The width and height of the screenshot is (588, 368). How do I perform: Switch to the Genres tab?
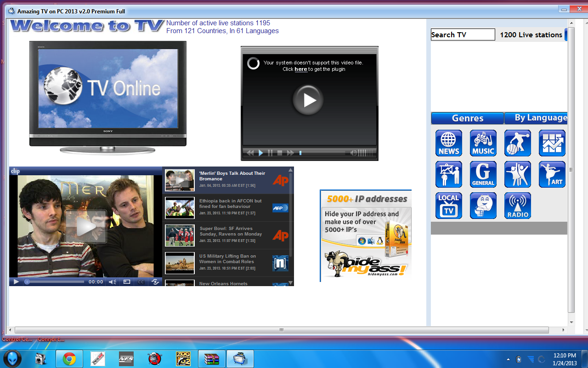467,118
